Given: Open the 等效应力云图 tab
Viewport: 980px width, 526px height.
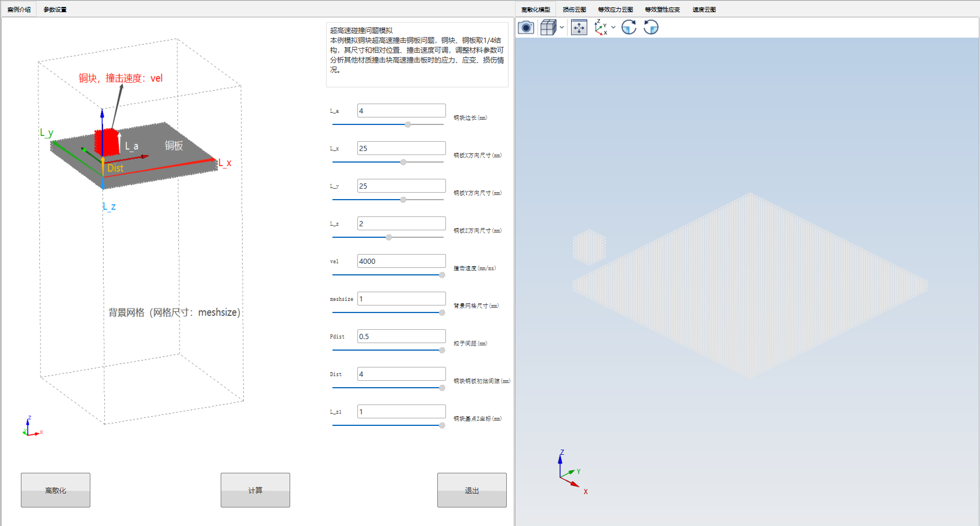Looking at the screenshot, I should [x=615, y=9].
